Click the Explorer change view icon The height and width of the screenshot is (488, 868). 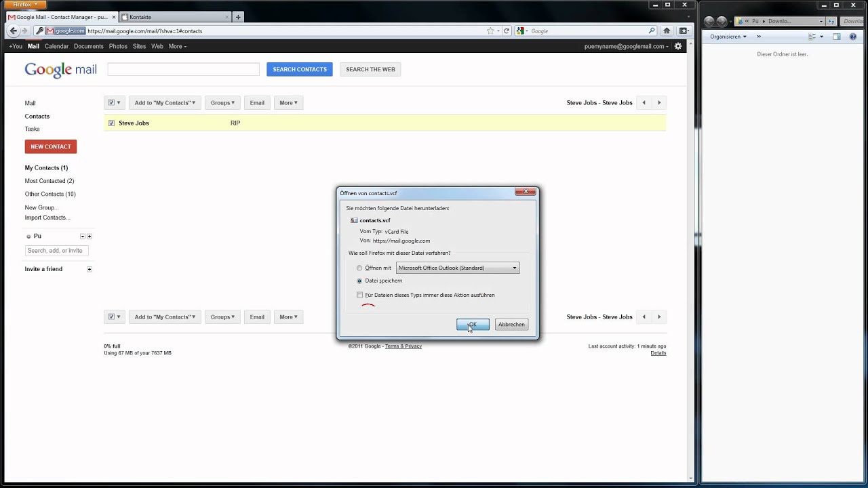click(x=812, y=37)
